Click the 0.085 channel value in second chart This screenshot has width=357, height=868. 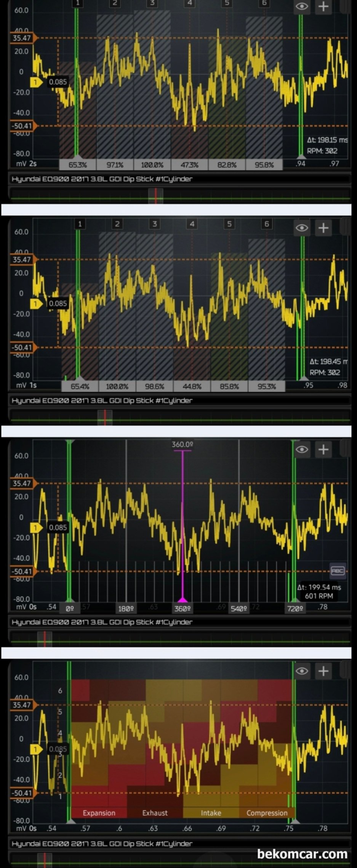[58, 303]
